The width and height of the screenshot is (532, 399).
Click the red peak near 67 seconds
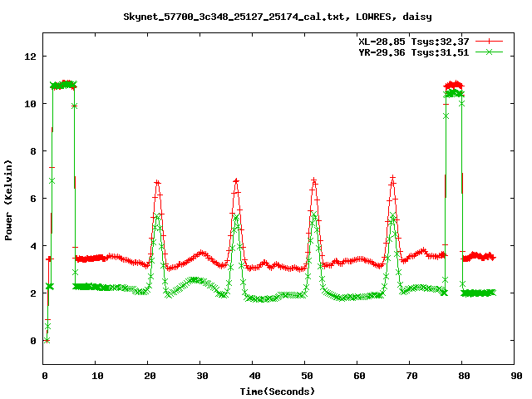click(x=393, y=178)
